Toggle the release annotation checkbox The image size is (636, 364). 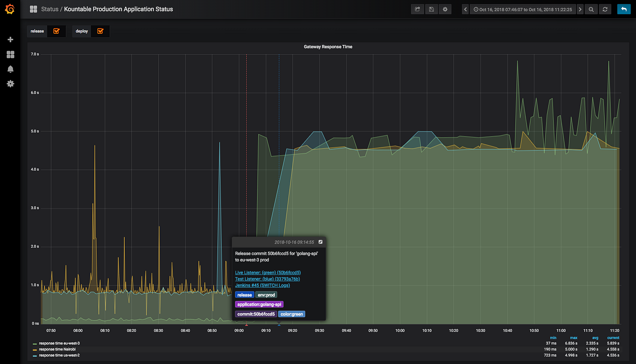(x=57, y=31)
